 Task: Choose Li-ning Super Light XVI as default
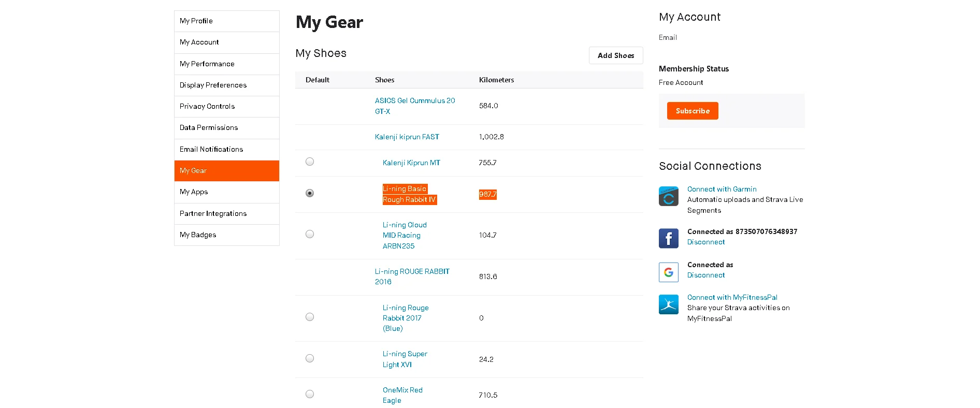click(310, 358)
